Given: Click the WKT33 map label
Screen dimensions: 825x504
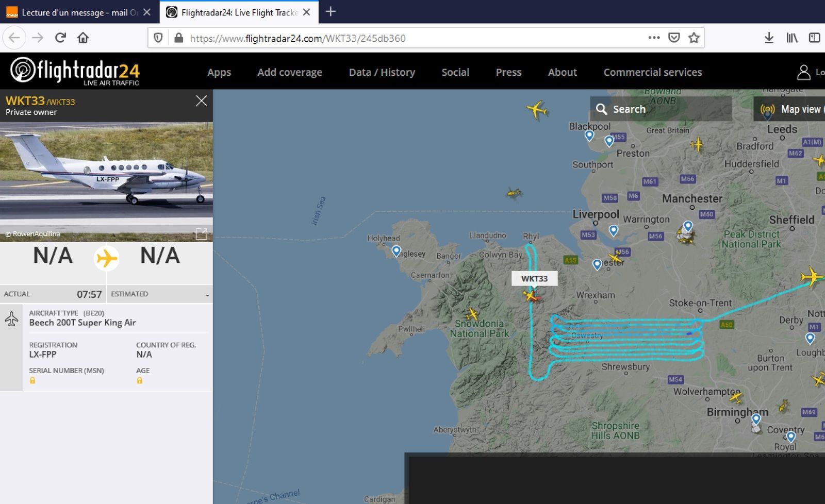Looking at the screenshot, I should coord(534,278).
